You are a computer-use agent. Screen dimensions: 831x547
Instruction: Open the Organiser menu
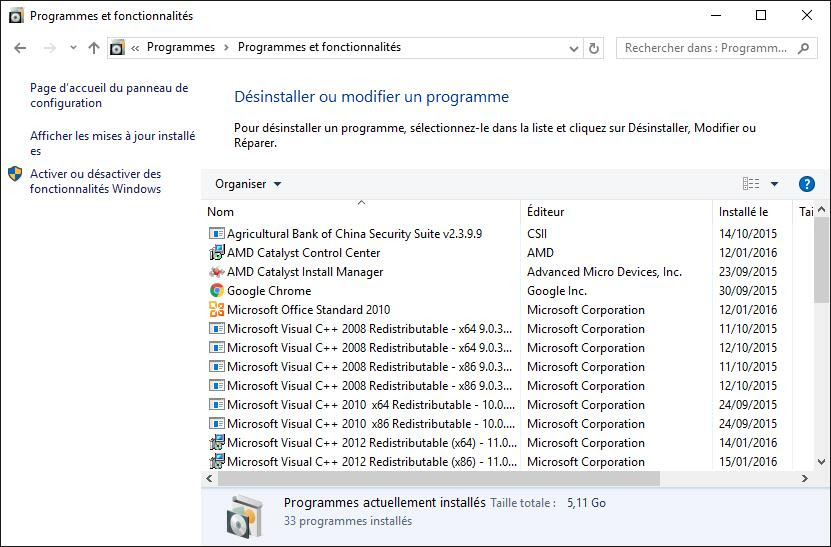pyautogui.click(x=248, y=184)
